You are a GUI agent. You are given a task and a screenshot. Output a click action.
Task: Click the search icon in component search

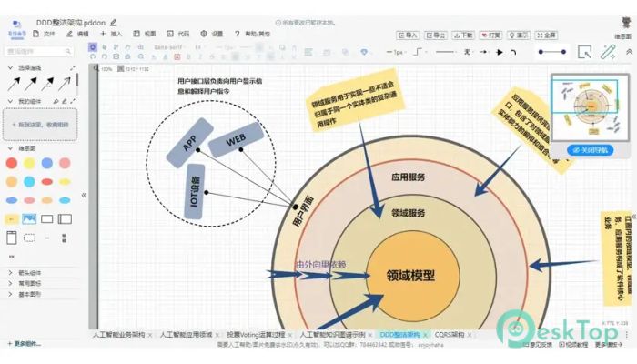[x=68, y=51]
